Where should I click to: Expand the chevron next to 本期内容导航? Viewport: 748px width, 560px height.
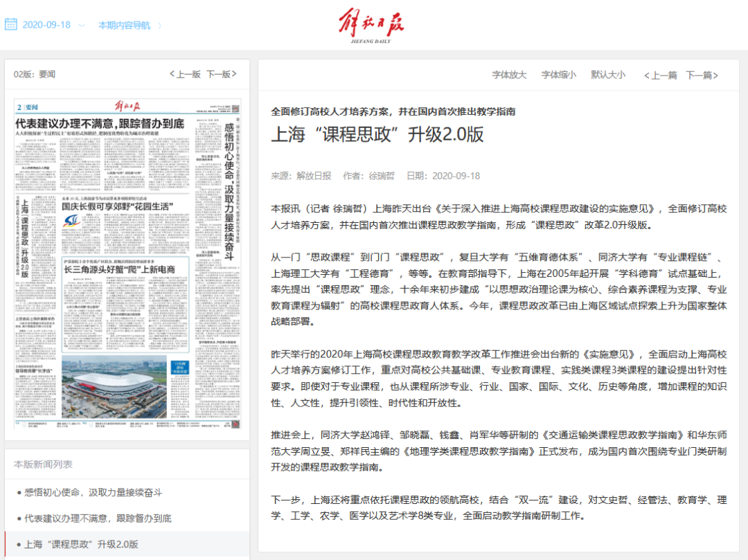coord(159,25)
